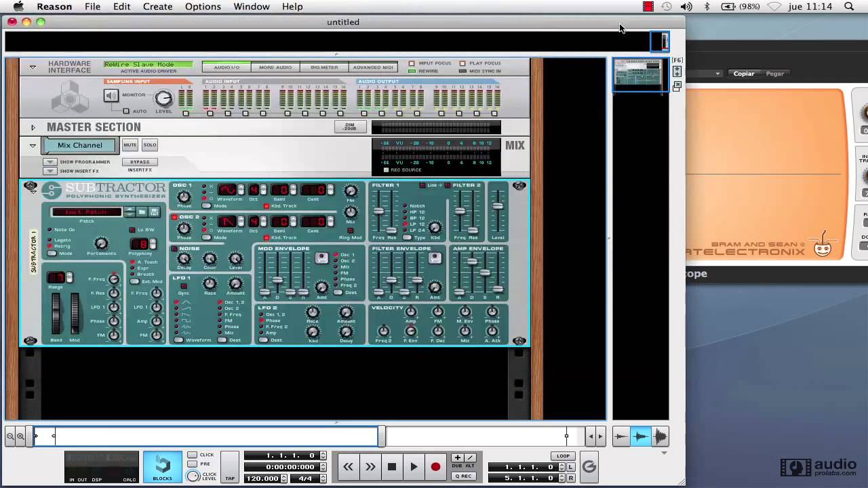
Task: Click the Mod Envelope invert button
Action: click(322, 258)
